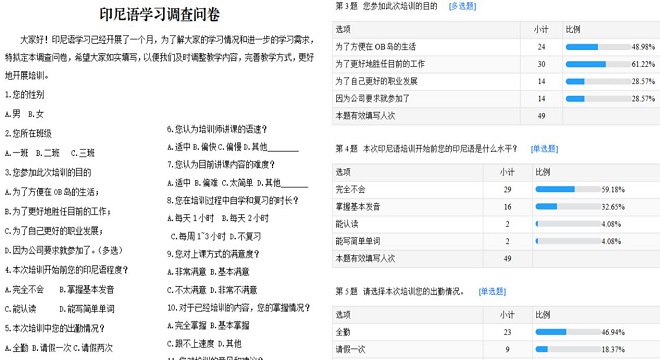660x360 pixels.
Task: Click the row 因为公司要求就参加了 in results table
Action: click(x=496, y=99)
